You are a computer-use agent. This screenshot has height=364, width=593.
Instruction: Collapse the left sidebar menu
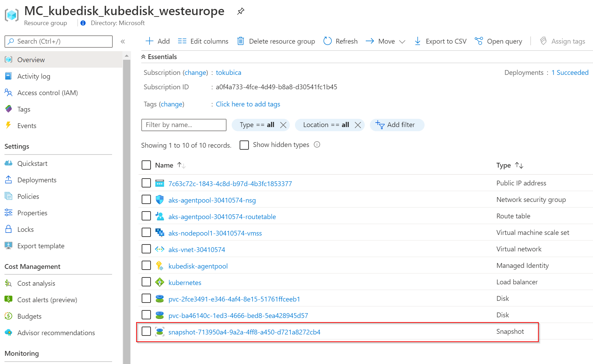coord(123,42)
